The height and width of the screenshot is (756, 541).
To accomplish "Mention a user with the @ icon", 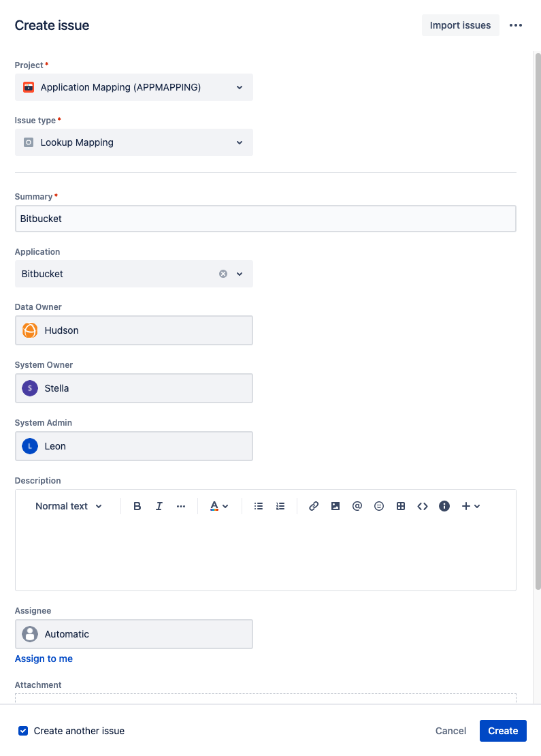I will coord(357,506).
